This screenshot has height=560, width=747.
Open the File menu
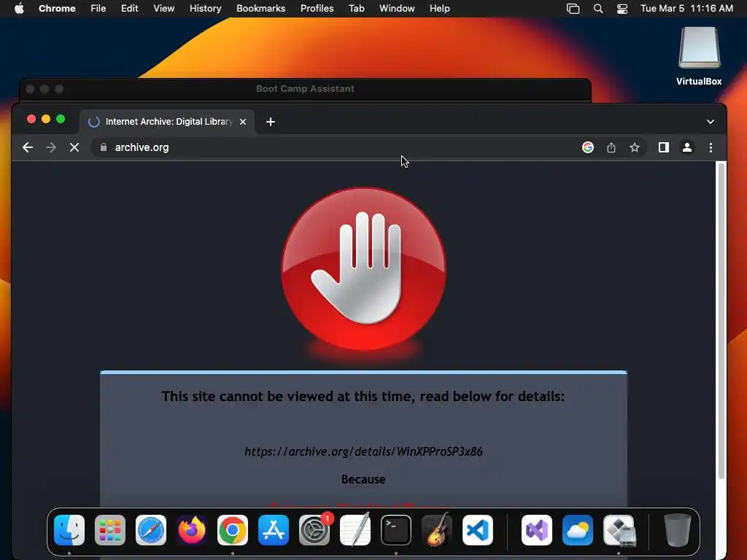click(98, 9)
